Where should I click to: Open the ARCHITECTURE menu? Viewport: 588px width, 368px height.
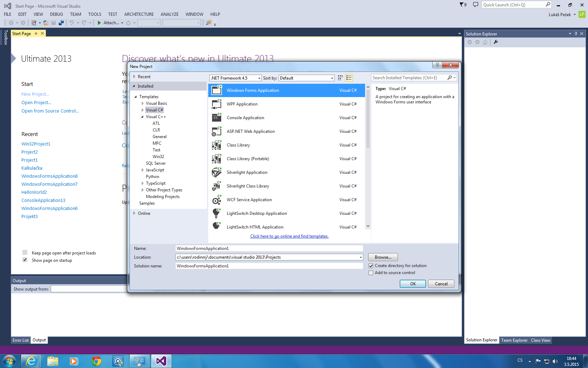[x=139, y=14]
